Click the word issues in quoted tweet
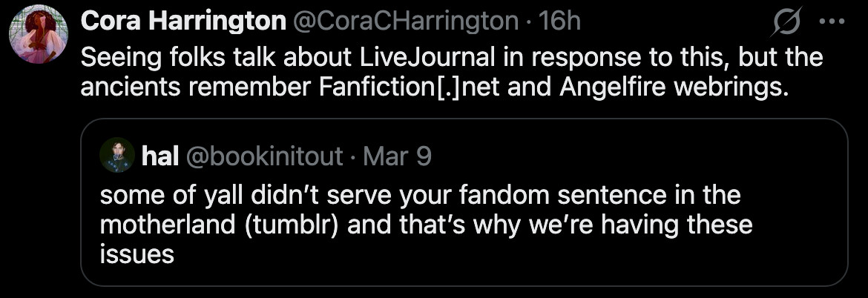 137,254
